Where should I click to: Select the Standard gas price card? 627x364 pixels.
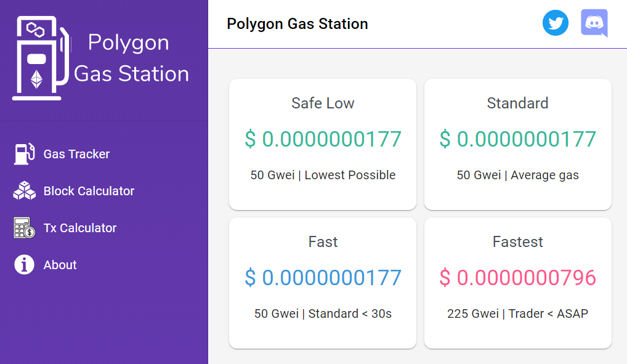[518, 144]
